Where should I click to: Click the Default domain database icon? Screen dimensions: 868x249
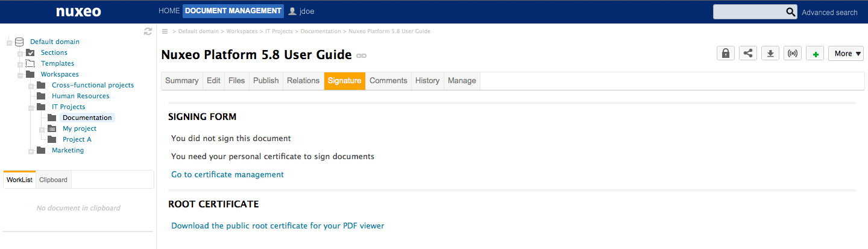[x=19, y=42]
